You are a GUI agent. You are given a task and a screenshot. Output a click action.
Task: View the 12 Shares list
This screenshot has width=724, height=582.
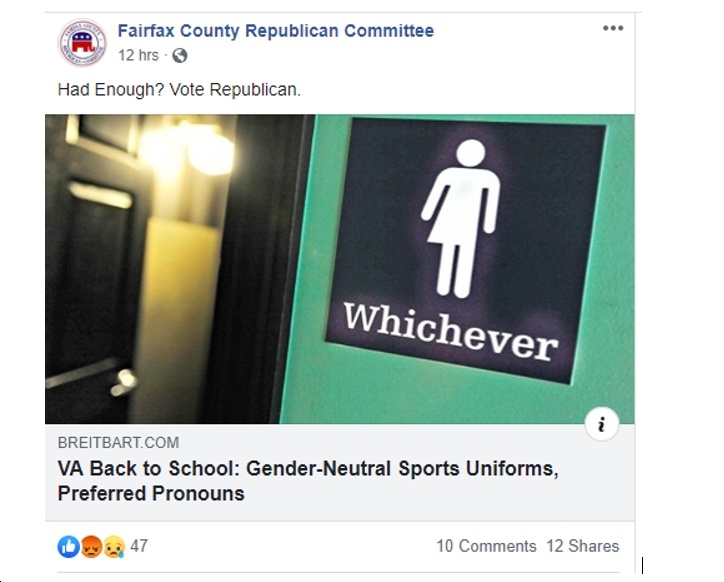coord(583,546)
